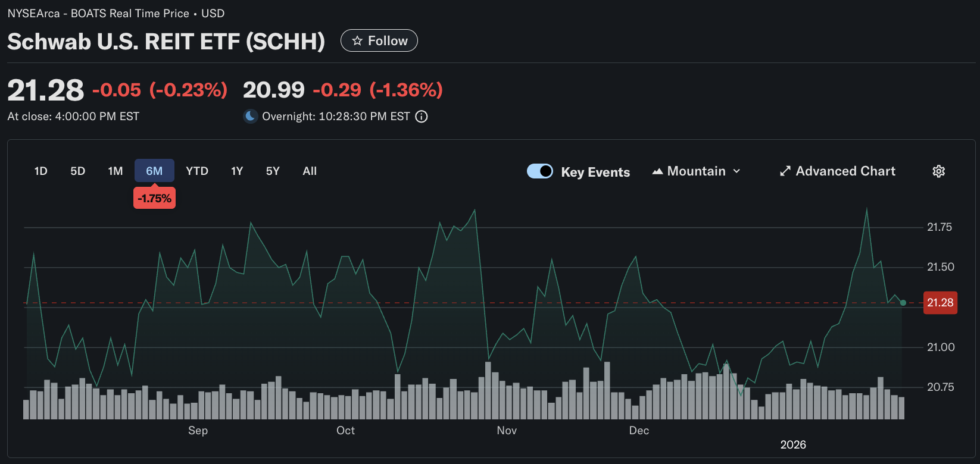Click the current price dot on chart line

903,303
